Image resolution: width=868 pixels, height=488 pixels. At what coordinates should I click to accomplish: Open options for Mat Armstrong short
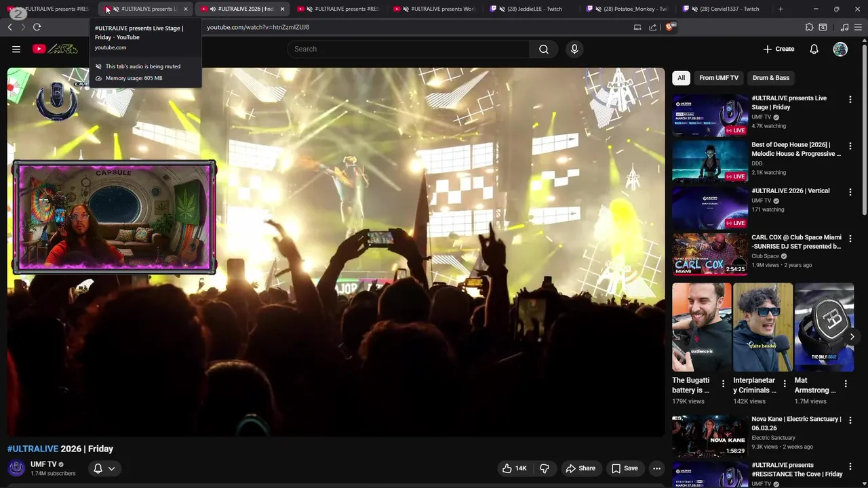(x=846, y=384)
